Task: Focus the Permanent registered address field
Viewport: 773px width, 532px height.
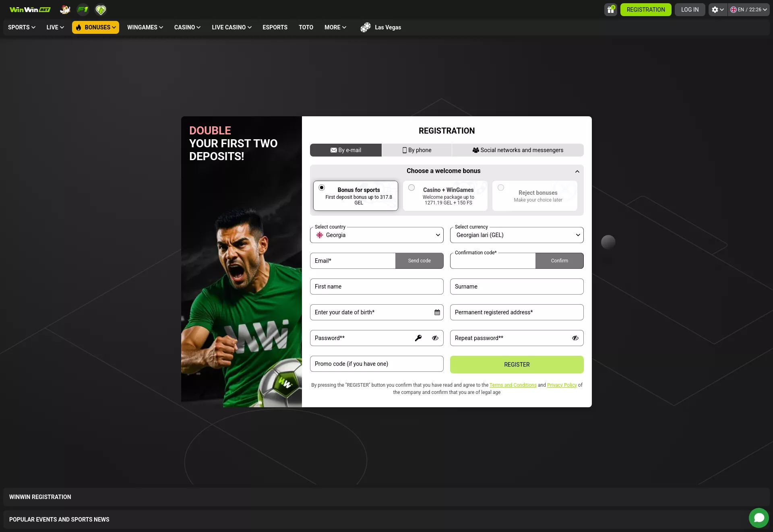Action: click(x=517, y=312)
